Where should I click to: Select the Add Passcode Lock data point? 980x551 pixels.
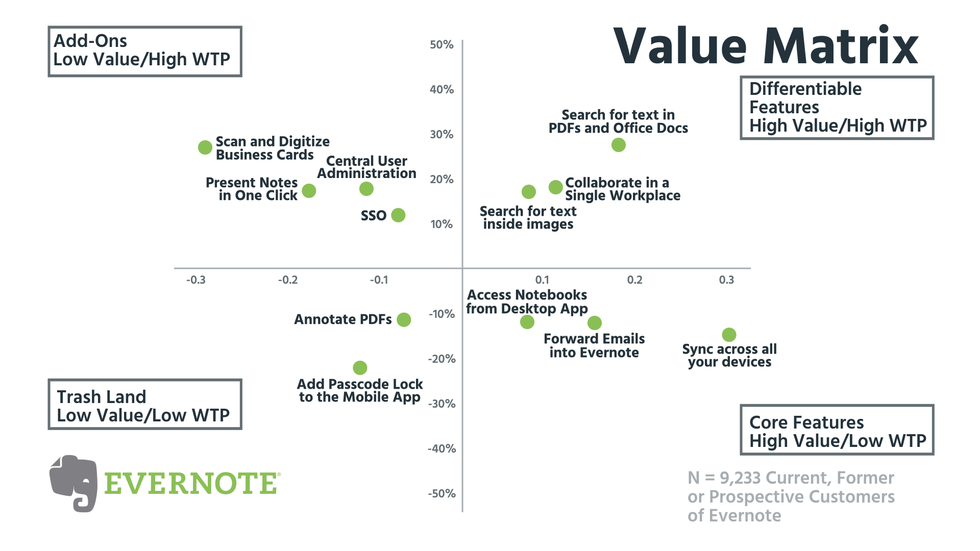tap(360, 368)
